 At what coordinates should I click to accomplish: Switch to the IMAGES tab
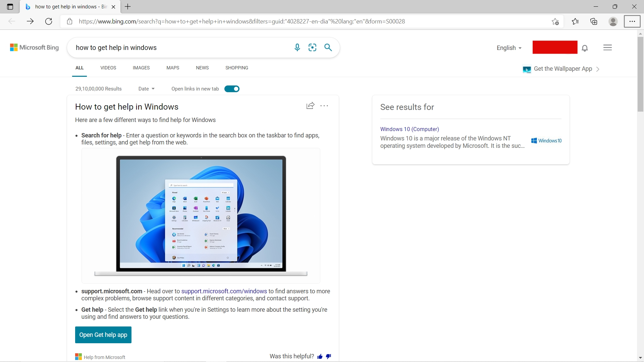pos(141,68)
